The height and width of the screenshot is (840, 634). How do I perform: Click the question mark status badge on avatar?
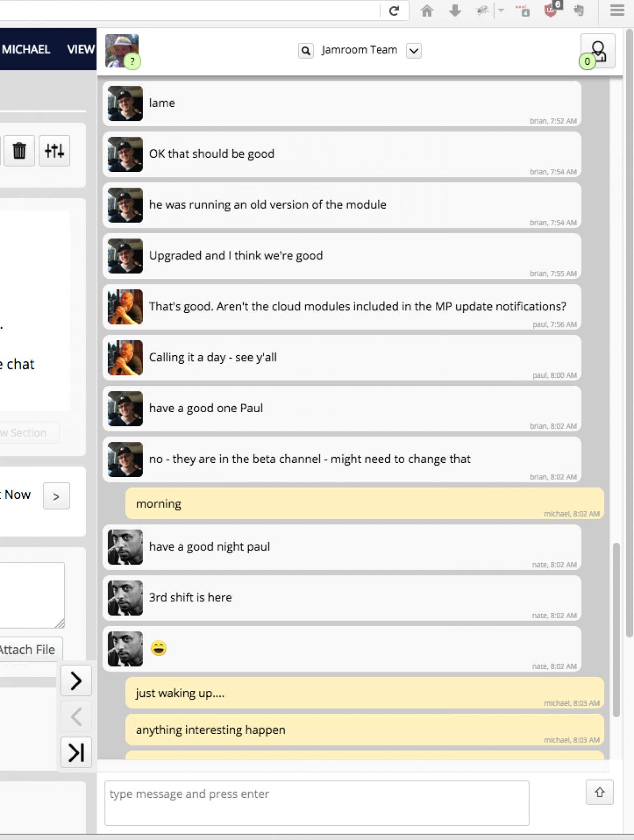(x=132, y=61)
